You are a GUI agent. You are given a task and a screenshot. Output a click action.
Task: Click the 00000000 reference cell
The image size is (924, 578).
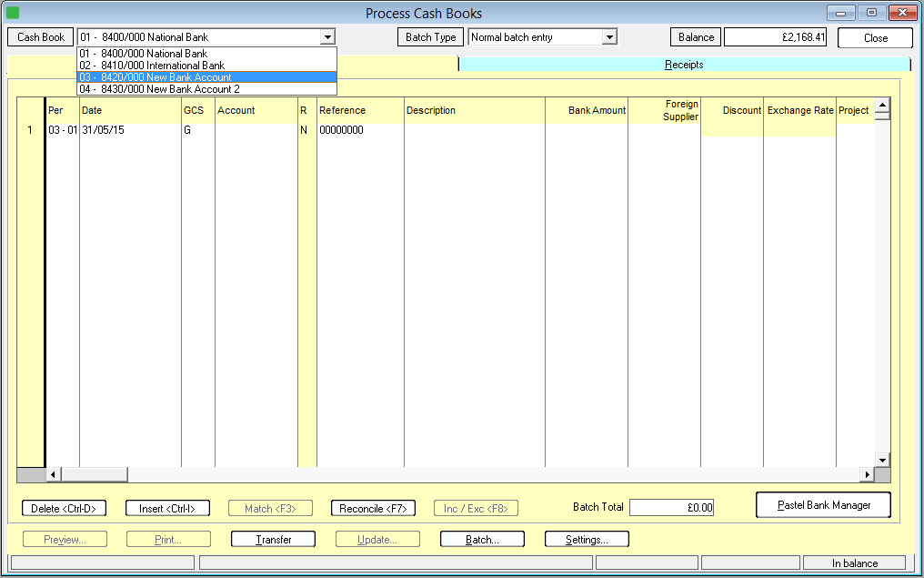(x=361, y=130)
